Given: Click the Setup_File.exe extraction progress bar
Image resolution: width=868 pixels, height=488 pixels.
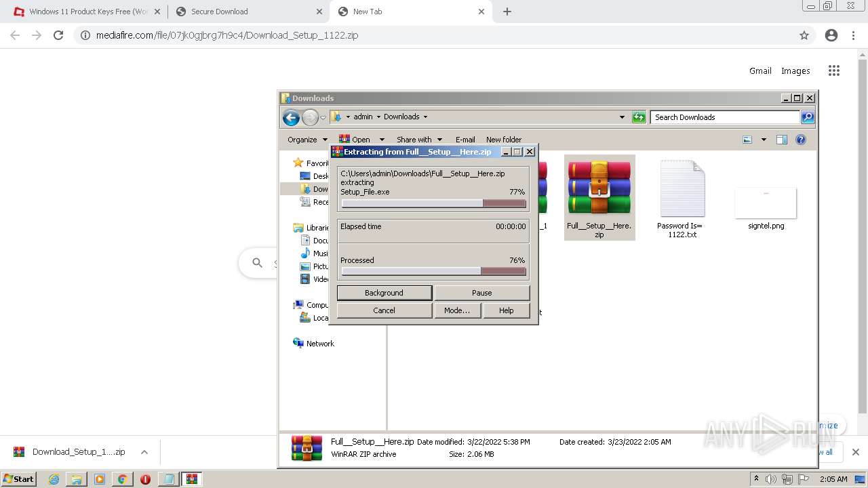Looking at the screenshot, I should point(433,203).
